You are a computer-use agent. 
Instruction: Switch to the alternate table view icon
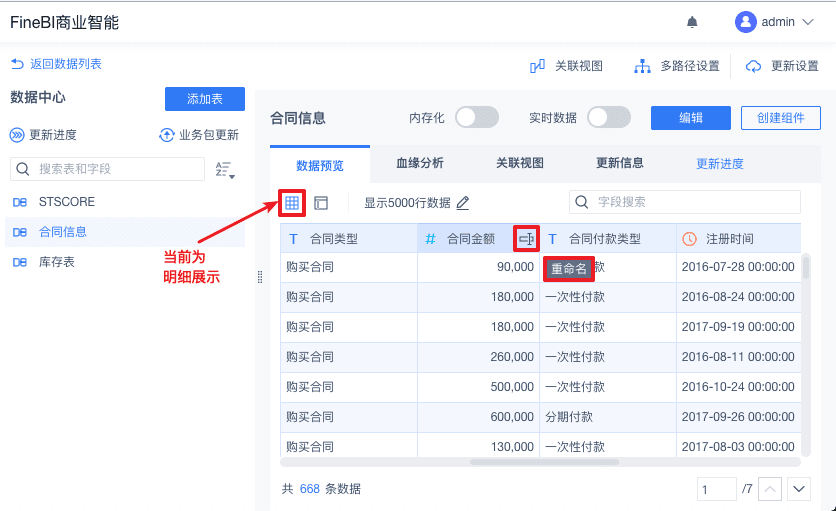[x=321, y=203]
